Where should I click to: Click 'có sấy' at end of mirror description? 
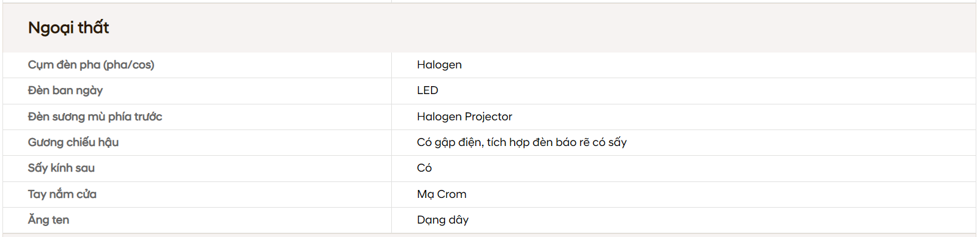610,142
